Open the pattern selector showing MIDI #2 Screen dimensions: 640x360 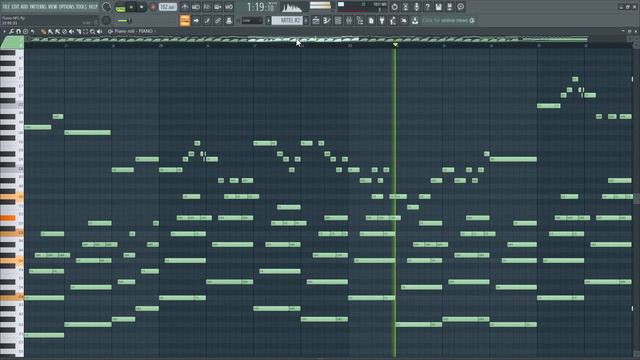tap(287, 20)
